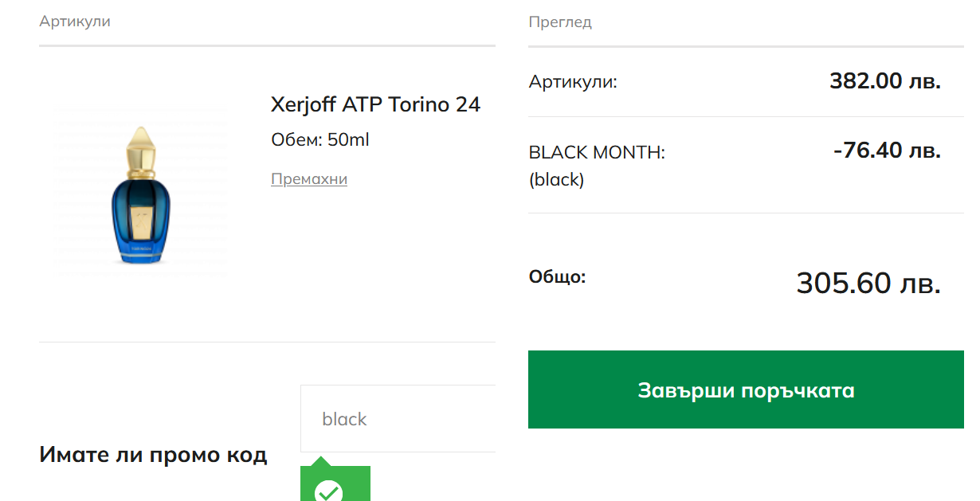This screenshot has width=980, height=501.
Task: Click the divider line below the product row
Action: 267,342
